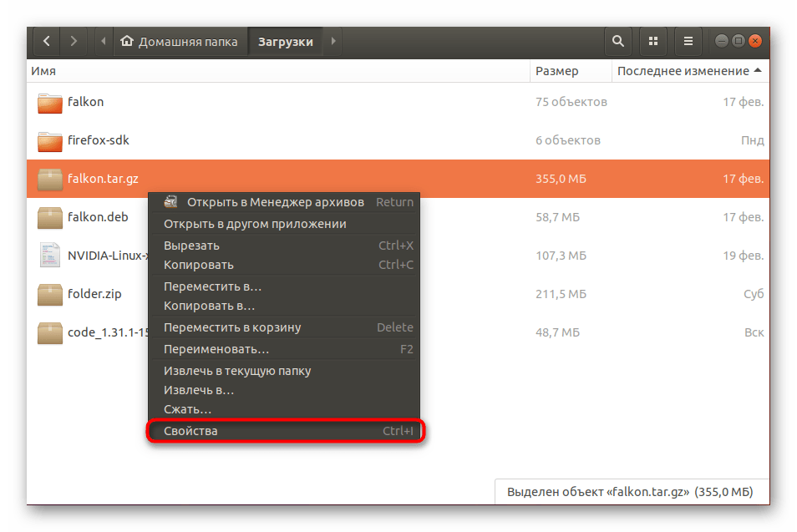Open the search magnifier icon

click(617, 41)
